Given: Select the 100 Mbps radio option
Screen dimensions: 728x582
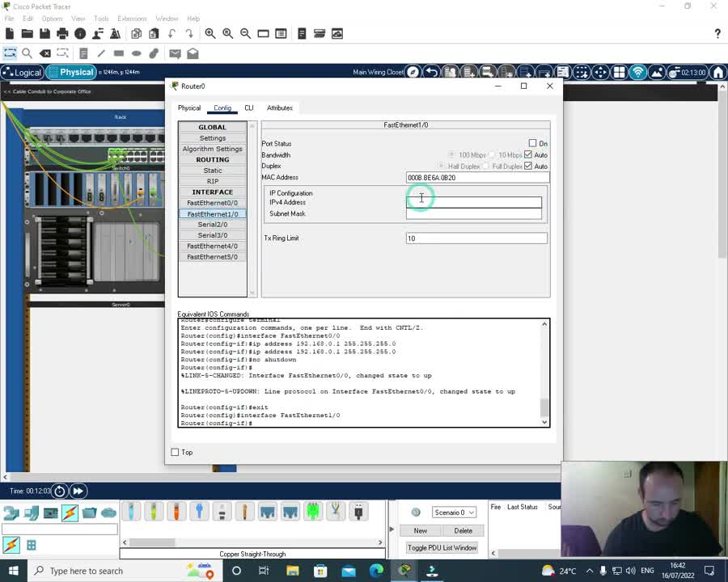Looking at the screenshot, I should [x=451, y=154].
